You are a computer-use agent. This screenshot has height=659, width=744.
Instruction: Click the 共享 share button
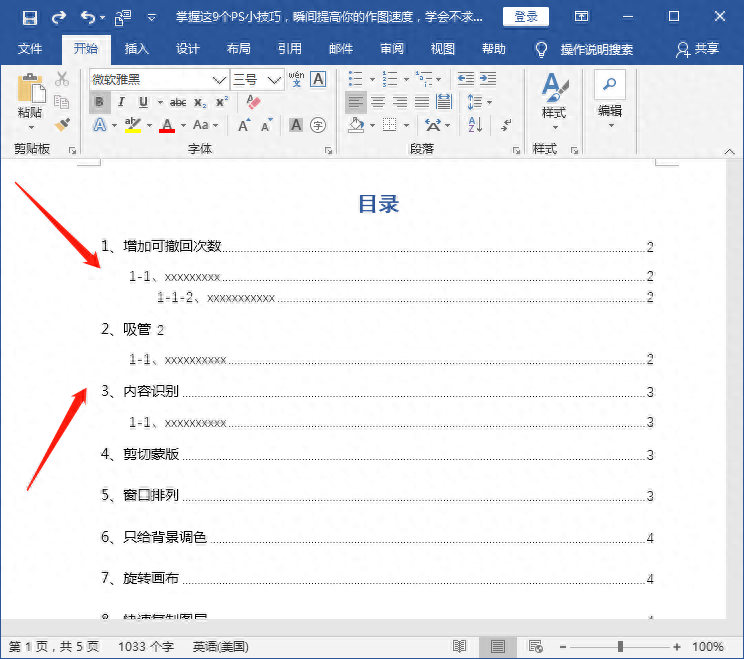[697, 48]
